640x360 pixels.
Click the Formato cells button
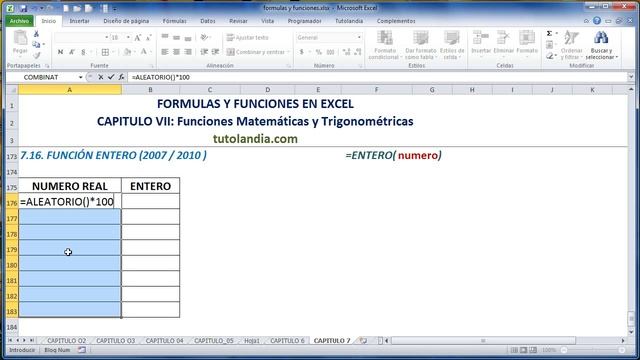(x=527, y=44)
